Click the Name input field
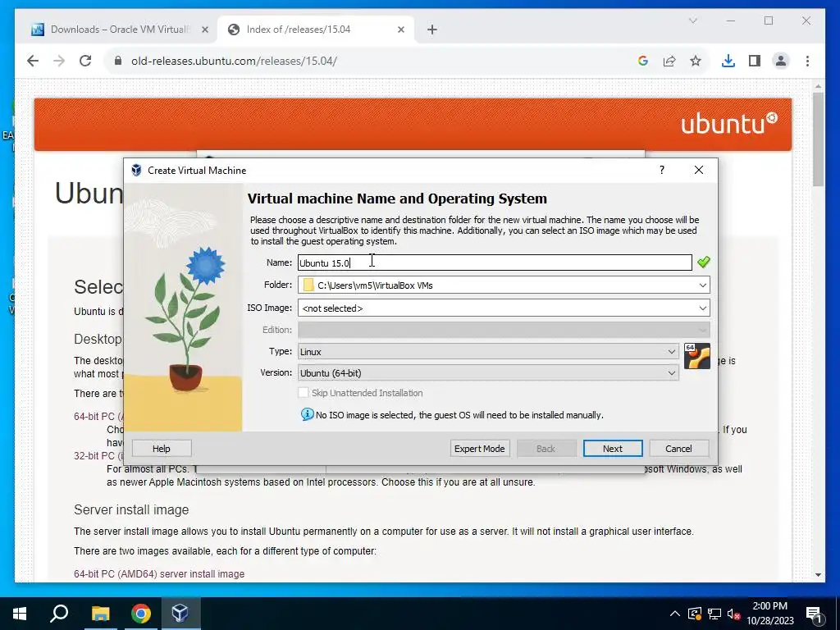 click(495, 262)
